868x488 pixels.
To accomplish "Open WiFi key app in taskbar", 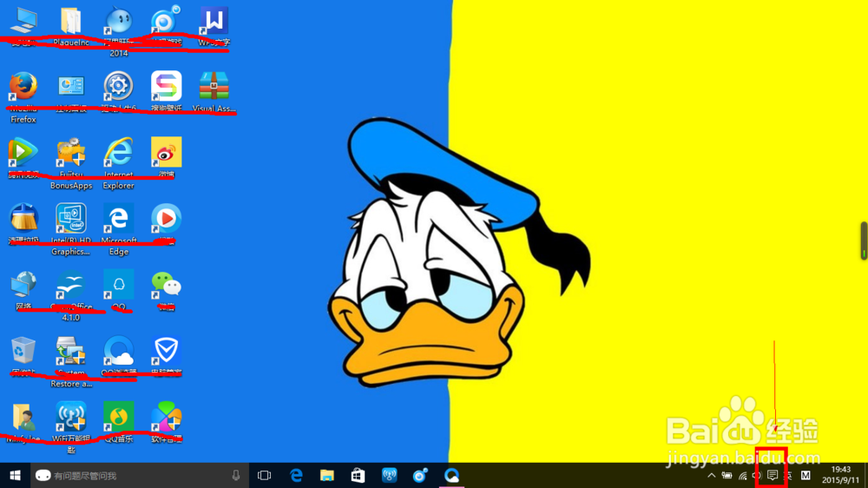I will point(389,475).
